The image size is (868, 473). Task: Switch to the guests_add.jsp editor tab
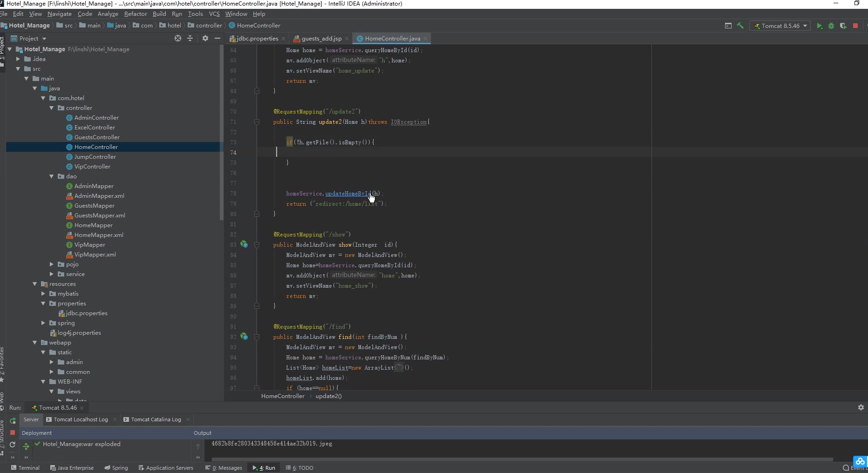pyautogui.click(x=321, y=39)
